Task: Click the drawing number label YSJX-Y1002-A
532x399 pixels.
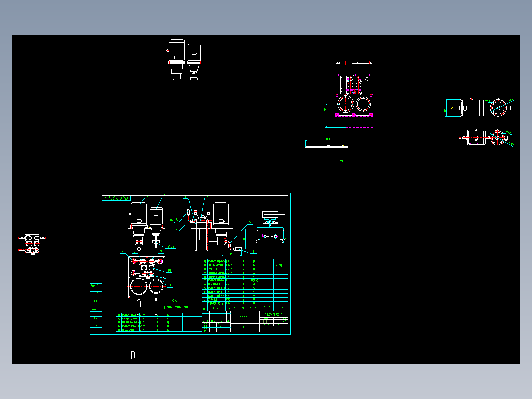Action: coord(116,198)
